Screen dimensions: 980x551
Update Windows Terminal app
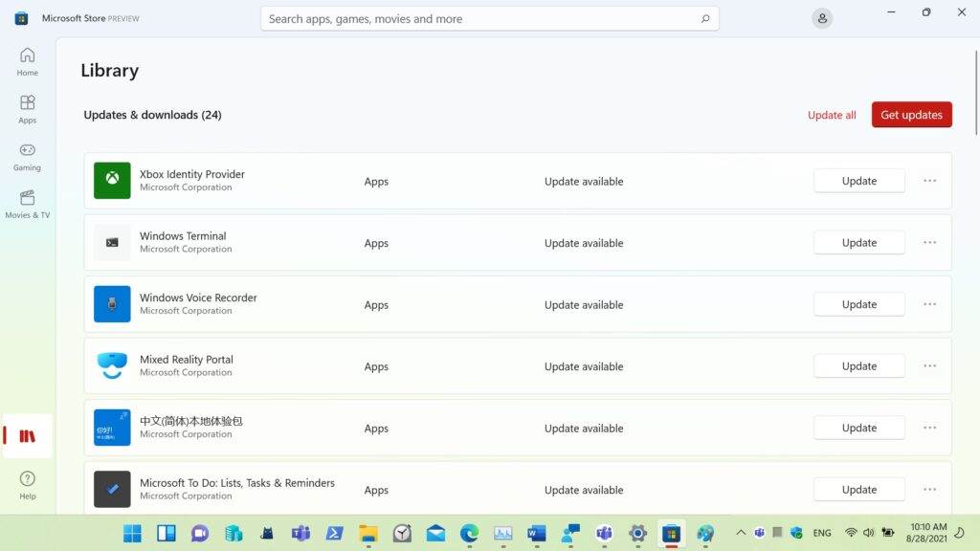[858, 243]
